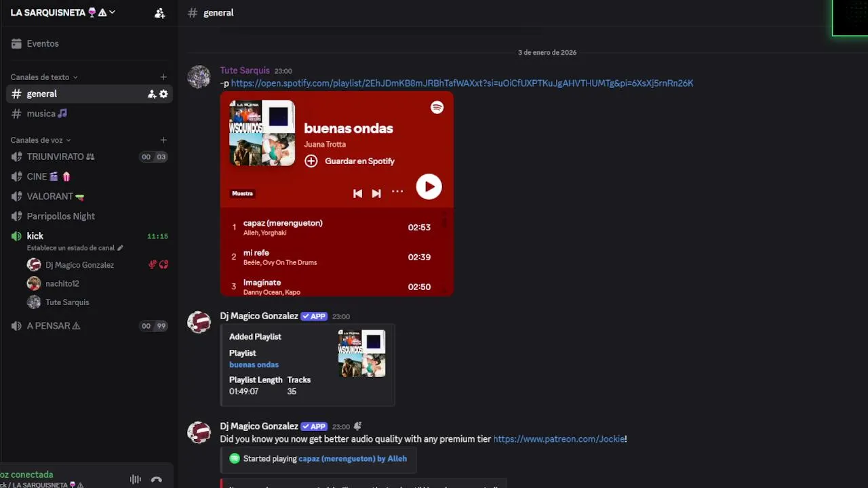Select track 1 capaz (merengueton) in the playlist
Image resolution: width=868 pixels, height=488 pixels.
tap(332, 228)
